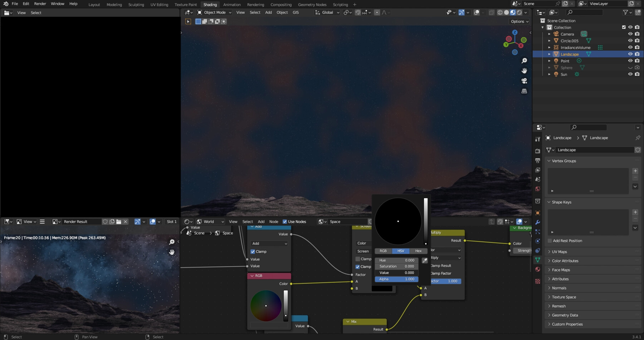644x340 pixels.
Task: Switch to Geometry Nodes workspace tab
Action: tap(312, 5)
